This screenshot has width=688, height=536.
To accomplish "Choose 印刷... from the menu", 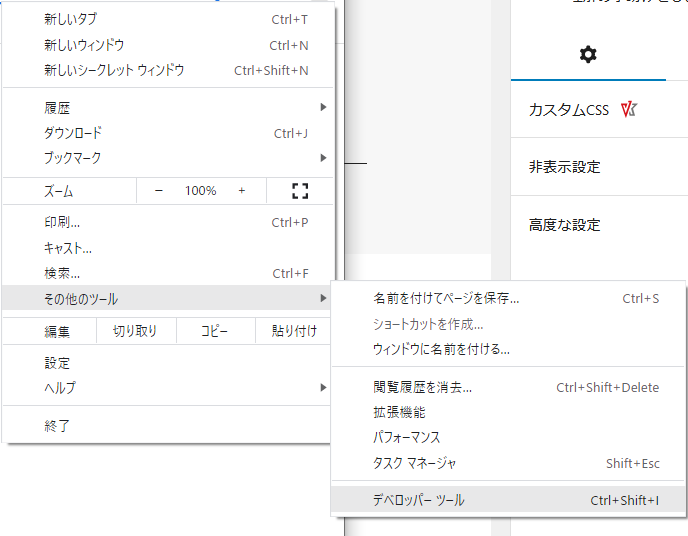I will pos(62,223).
